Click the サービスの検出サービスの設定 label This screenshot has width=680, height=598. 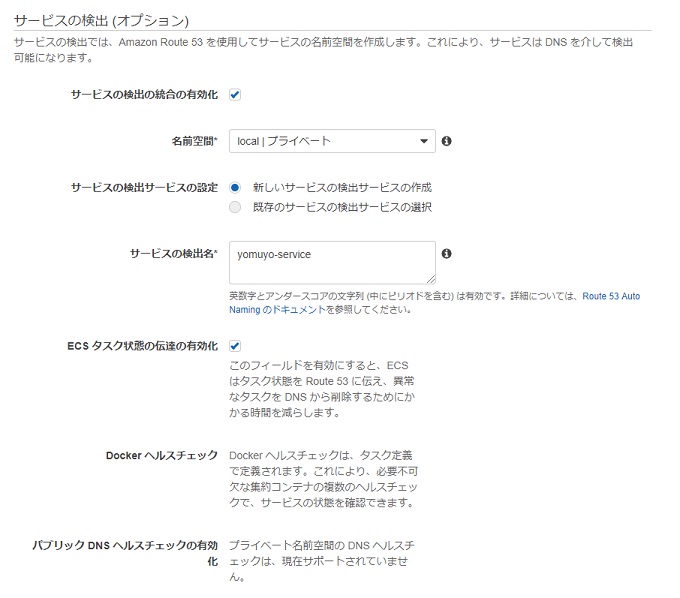pyautogui.click(x=144, y=188)
